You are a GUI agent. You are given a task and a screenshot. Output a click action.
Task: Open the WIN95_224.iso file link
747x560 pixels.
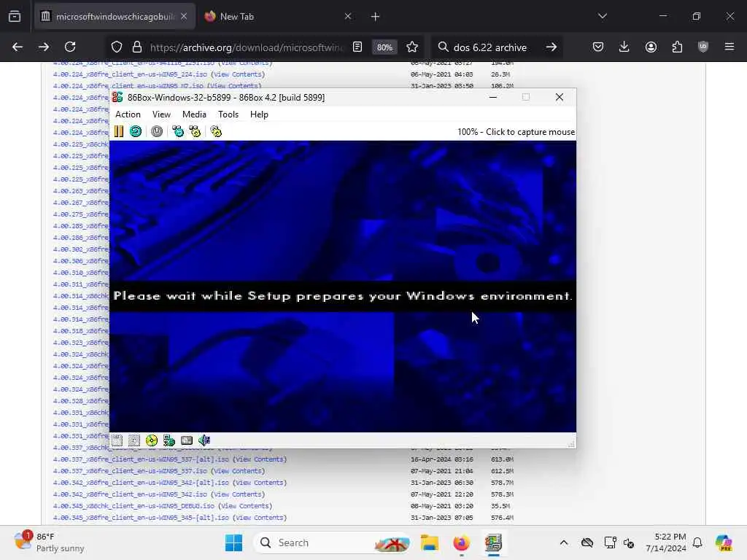(x=130, y=74)
